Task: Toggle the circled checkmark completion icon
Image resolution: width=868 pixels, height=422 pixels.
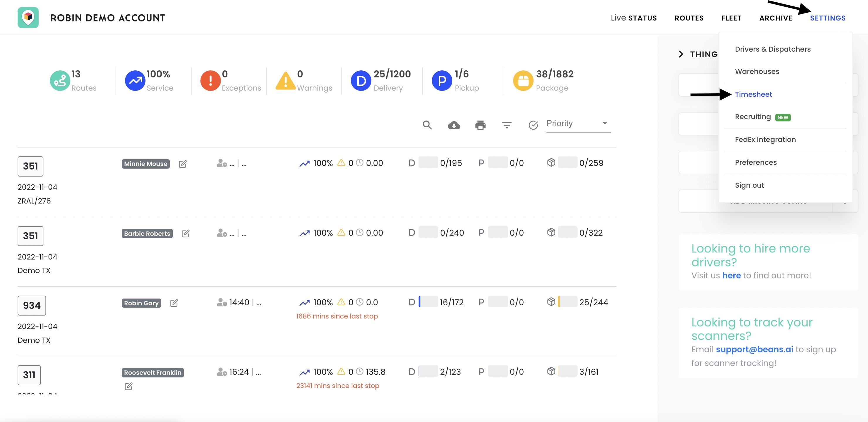Action: click(533, 125)
